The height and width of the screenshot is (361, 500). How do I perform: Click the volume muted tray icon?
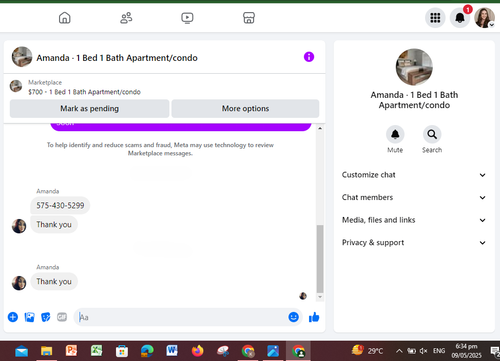(423, 351)
